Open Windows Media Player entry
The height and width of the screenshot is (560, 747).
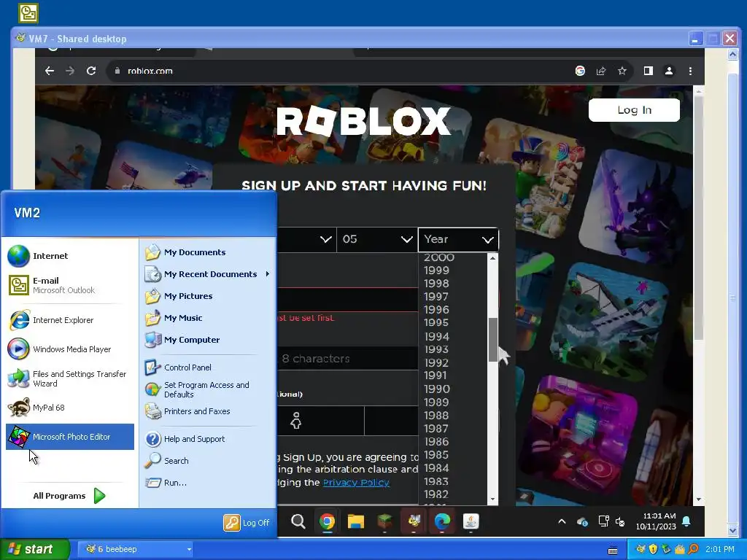70,349
